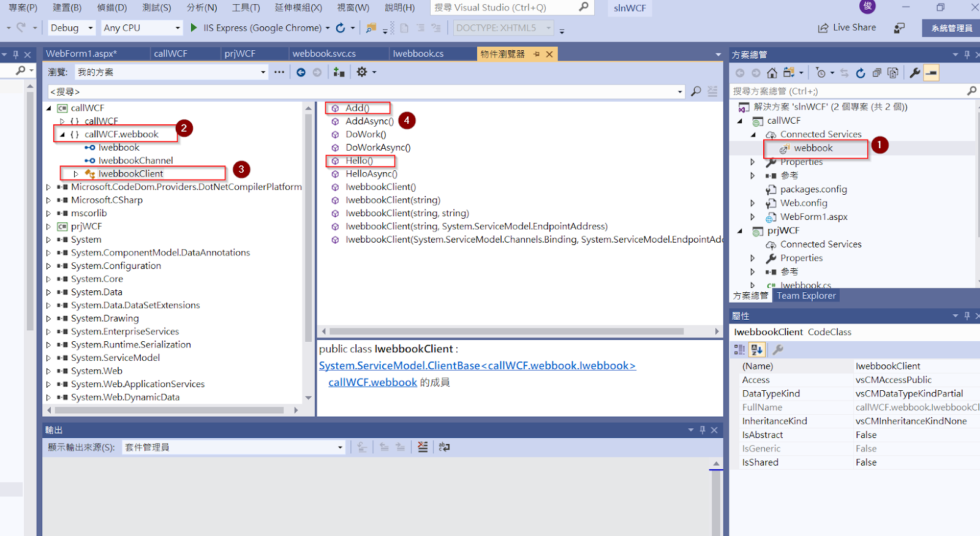Click Visual Studio quick search box
Viewport: 980px width, 536px height.
pos(503,7)
